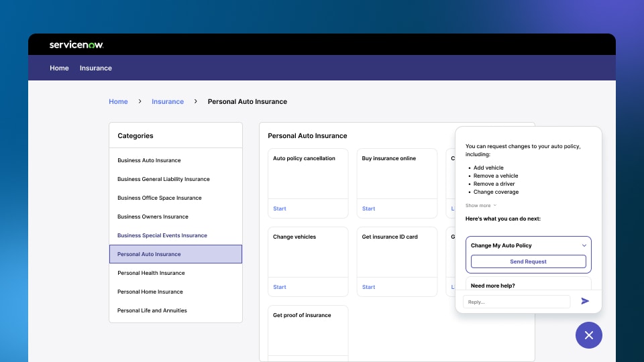Open the Buy insurance online card title
644x362 pixels.
(389, 158)
